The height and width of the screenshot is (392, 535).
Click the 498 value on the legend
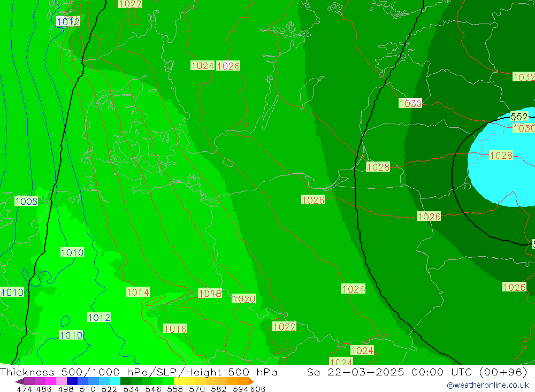(66, 389)
